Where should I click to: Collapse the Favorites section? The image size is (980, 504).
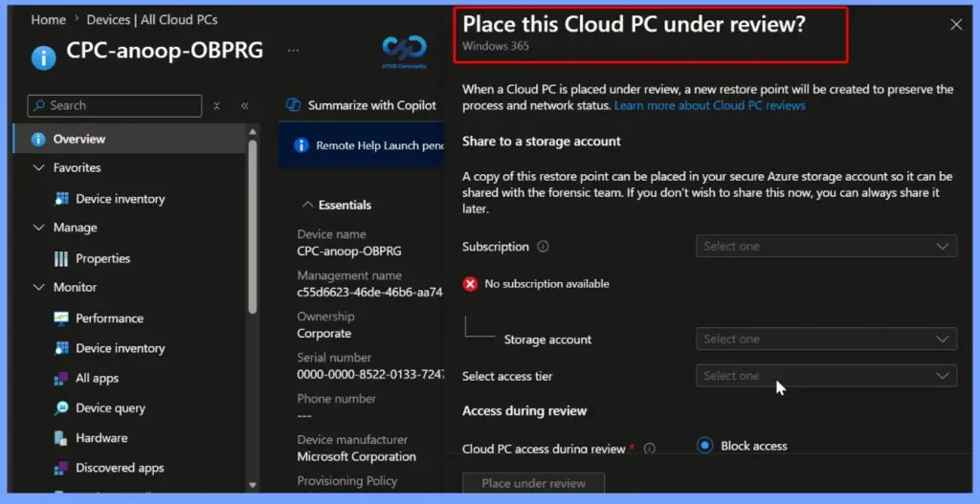click(x=38, y=167)
